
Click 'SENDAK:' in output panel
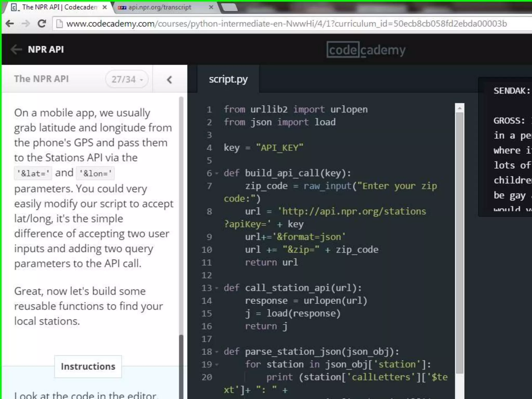pyautogui.click(x=512, y=91)
